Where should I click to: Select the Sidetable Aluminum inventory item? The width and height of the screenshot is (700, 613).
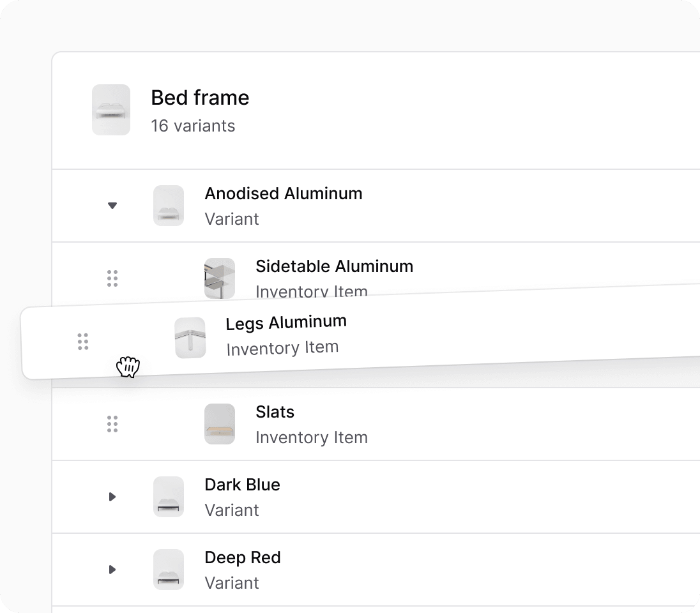tap(335, 266)
